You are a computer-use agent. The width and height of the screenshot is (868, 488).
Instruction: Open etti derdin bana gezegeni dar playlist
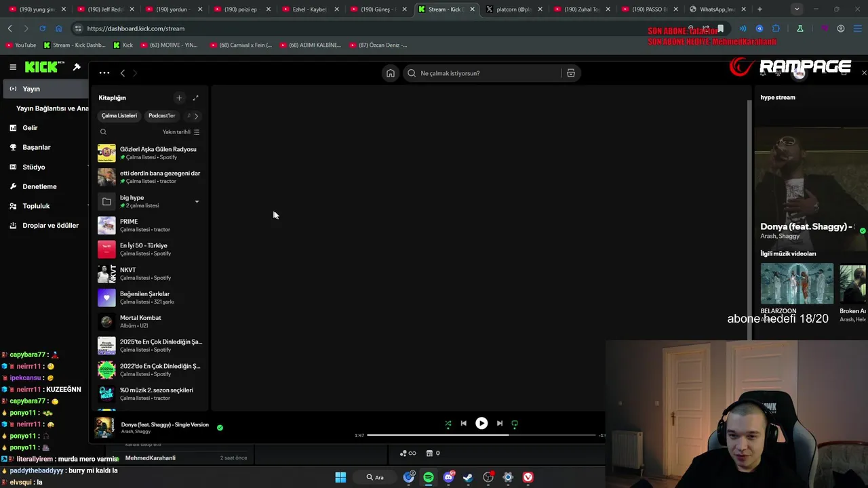pos(150,177)
